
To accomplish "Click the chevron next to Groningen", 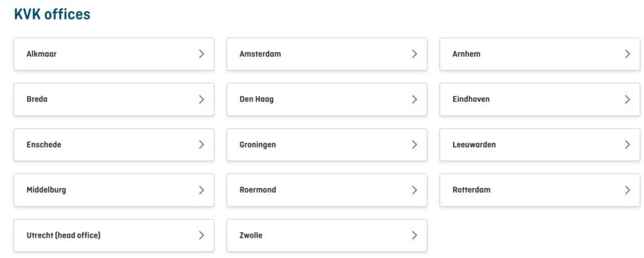I will pos(414,145).
